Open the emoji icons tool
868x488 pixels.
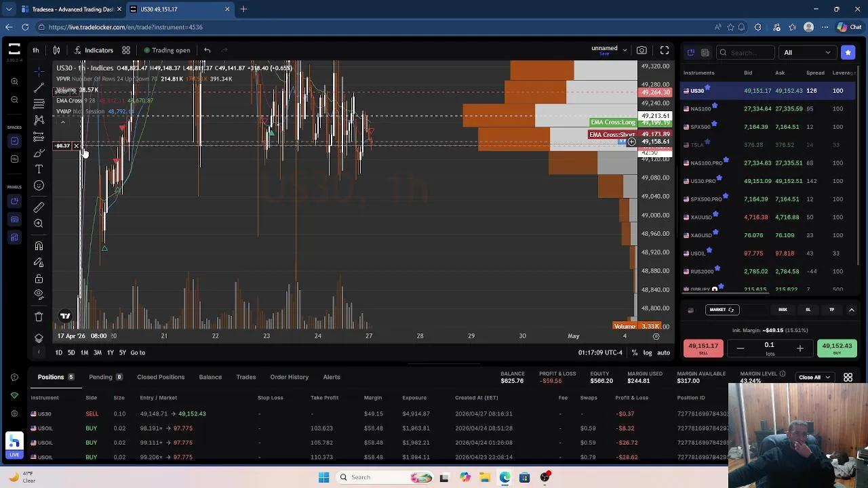tap(39, 186)
